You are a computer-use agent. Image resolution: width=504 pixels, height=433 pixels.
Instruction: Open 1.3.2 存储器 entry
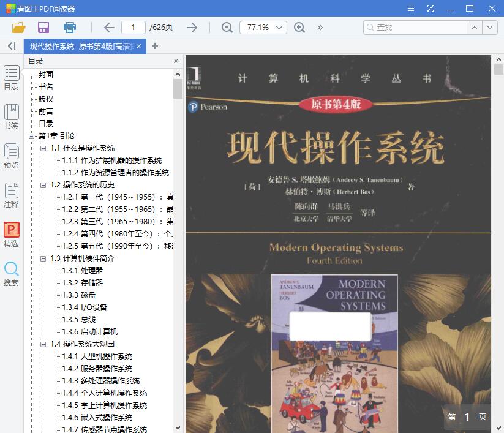pyautogui.click(x=83, y=283)
